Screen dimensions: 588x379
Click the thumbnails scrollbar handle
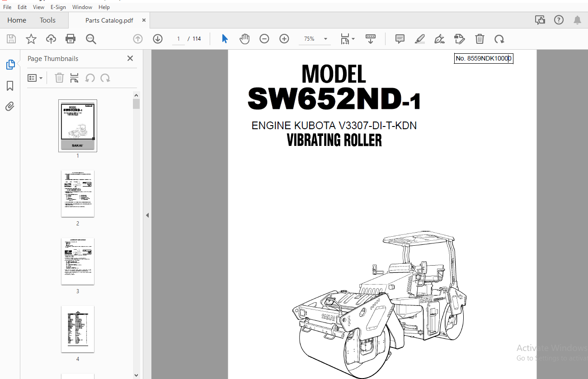[136, 104]
